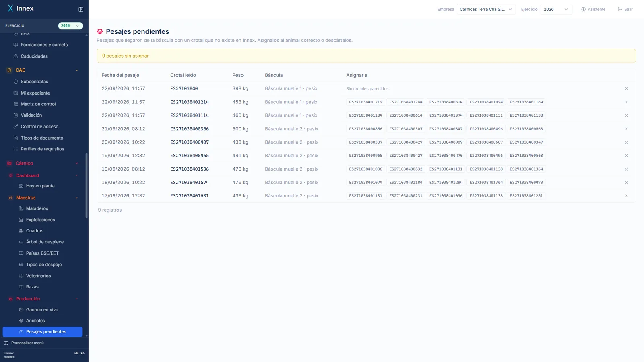
Task: Click the sidebar vertical scrollbar
Action: 87,185
